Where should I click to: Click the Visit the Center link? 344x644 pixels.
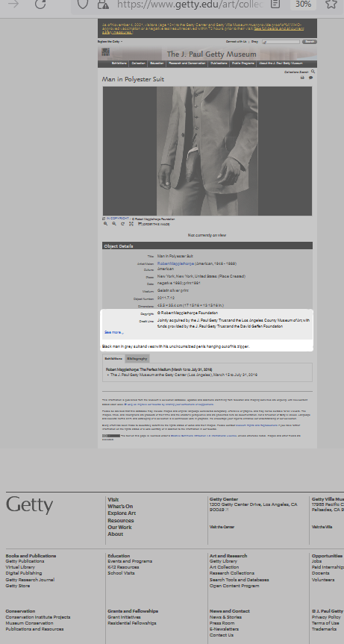coord(222,527)
